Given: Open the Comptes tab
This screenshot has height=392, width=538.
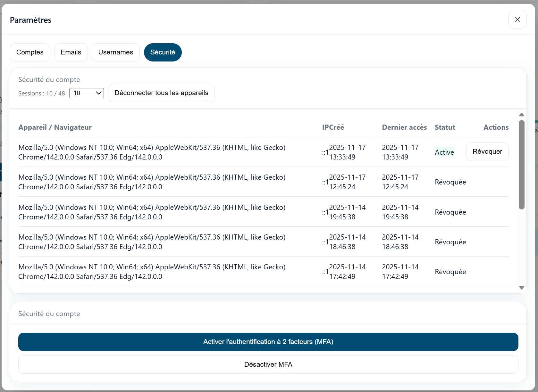Looking at the screenshot, I should click(x=30, y=52).
